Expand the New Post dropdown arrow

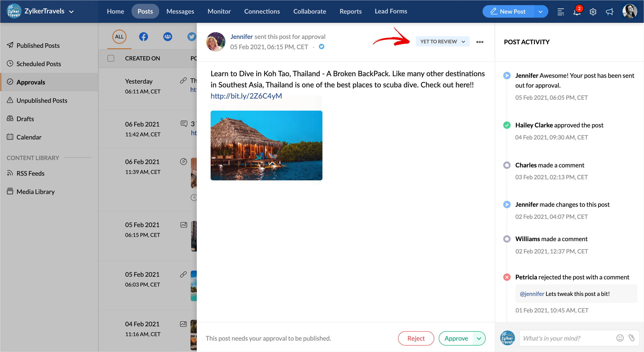[x=540, y=12]
